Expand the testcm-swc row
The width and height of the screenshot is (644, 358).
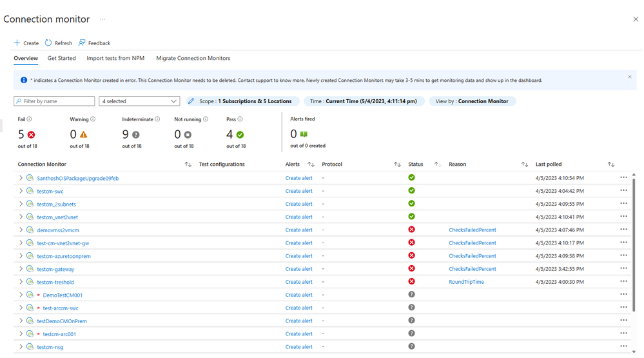(x=21, y=191)
